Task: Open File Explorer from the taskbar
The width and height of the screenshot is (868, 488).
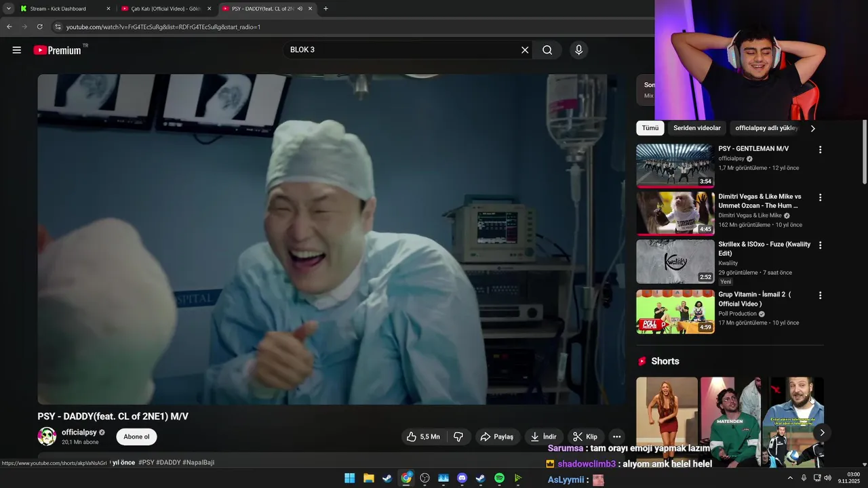Action: tap(368, 478)
